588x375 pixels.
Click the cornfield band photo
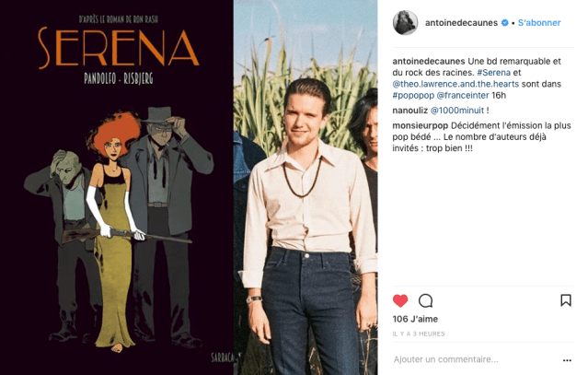pos(306,187)
